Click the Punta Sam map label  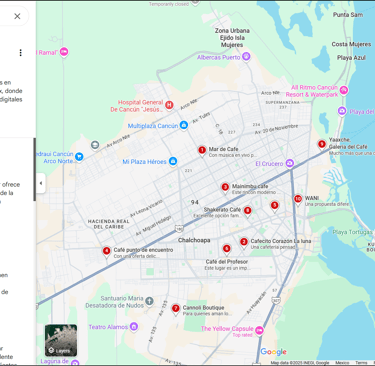348,15
